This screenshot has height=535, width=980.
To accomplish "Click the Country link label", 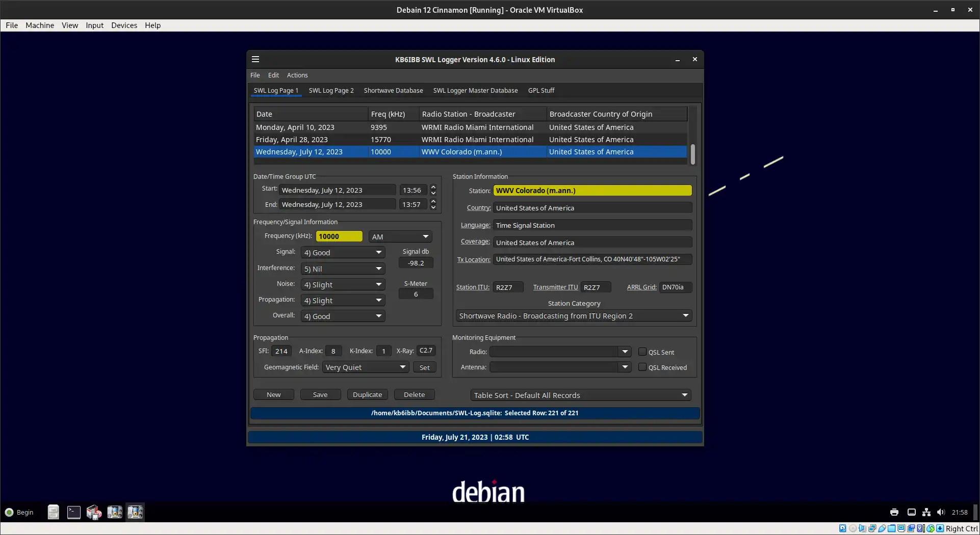I will click(479, 207).
